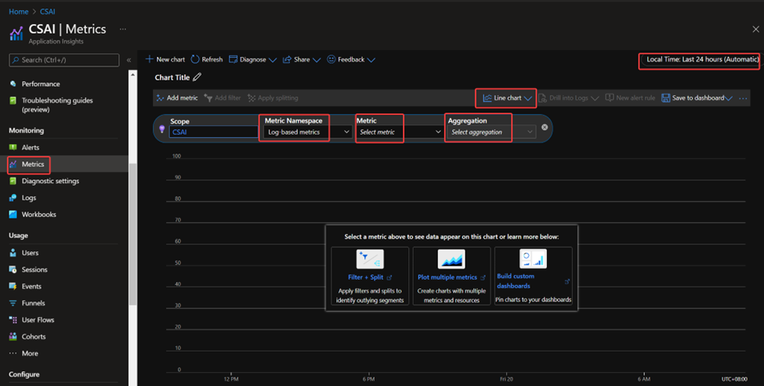Close the Metrics blade
The height and width of the screenshot is (386, 764).
coord(755,29)
